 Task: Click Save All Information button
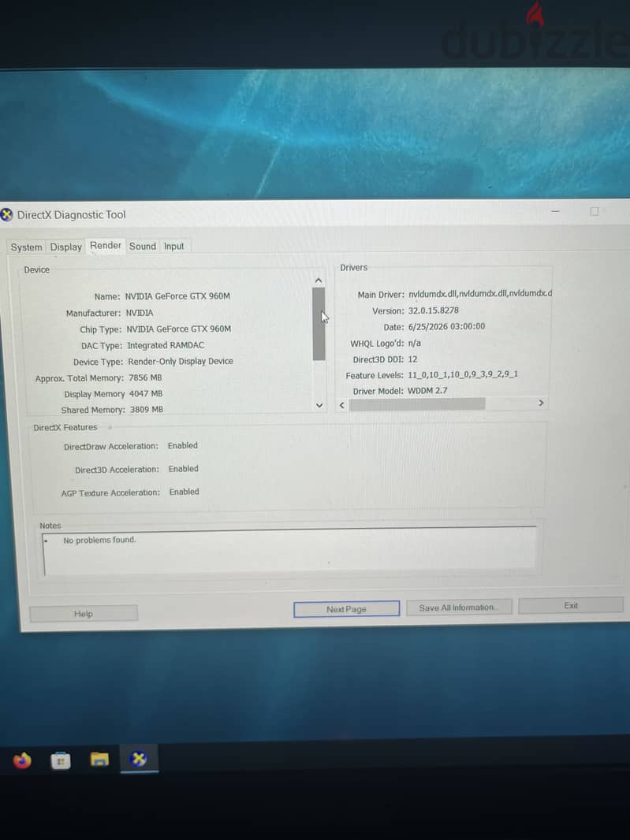[458, 608]
